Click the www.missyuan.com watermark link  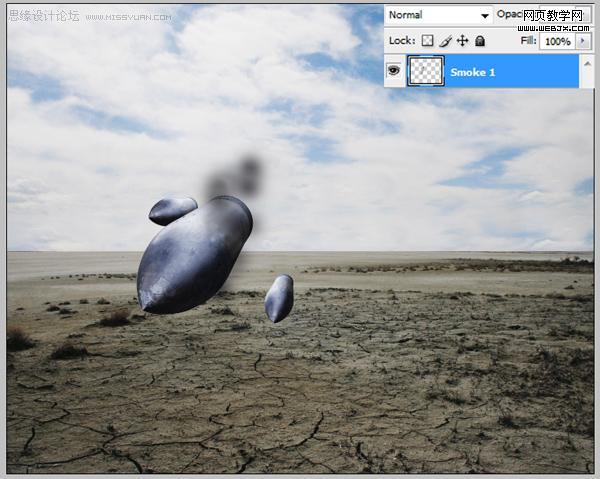click(129, 17)
